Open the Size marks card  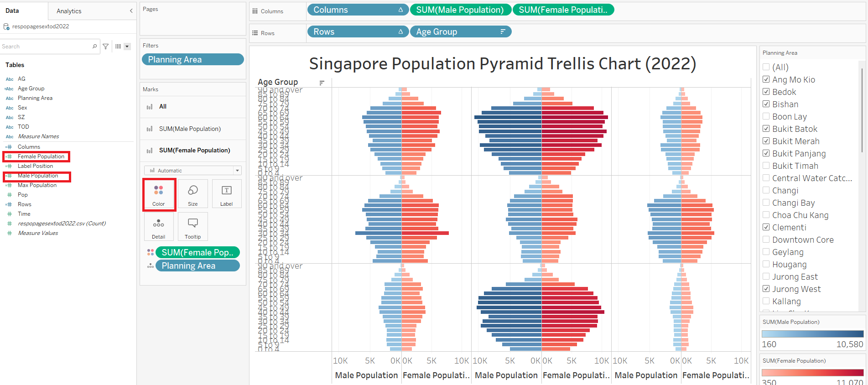(192, 194)
